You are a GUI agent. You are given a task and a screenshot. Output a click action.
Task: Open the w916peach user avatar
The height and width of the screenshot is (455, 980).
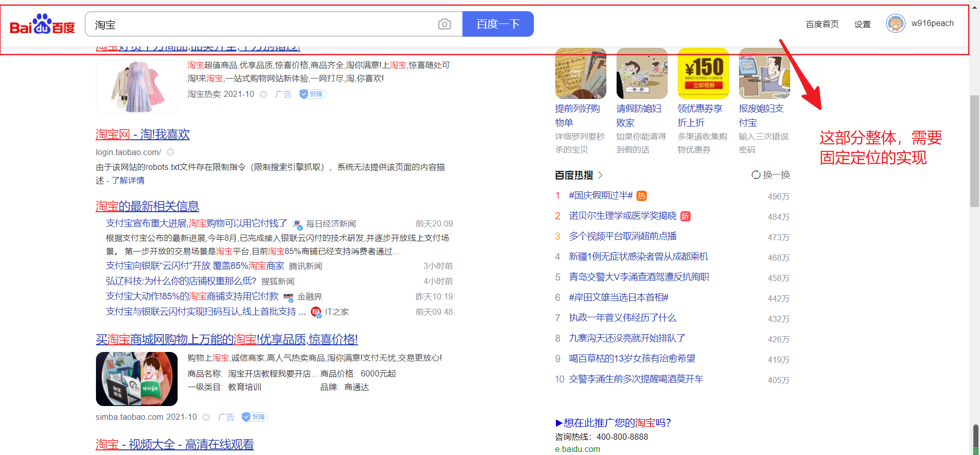(895, 23)
